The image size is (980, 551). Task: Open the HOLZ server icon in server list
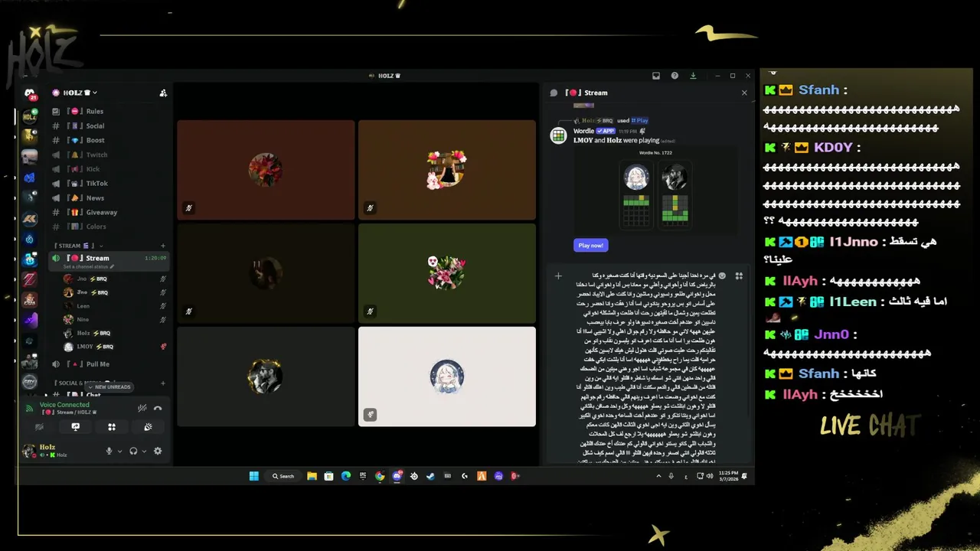[29, 117]
